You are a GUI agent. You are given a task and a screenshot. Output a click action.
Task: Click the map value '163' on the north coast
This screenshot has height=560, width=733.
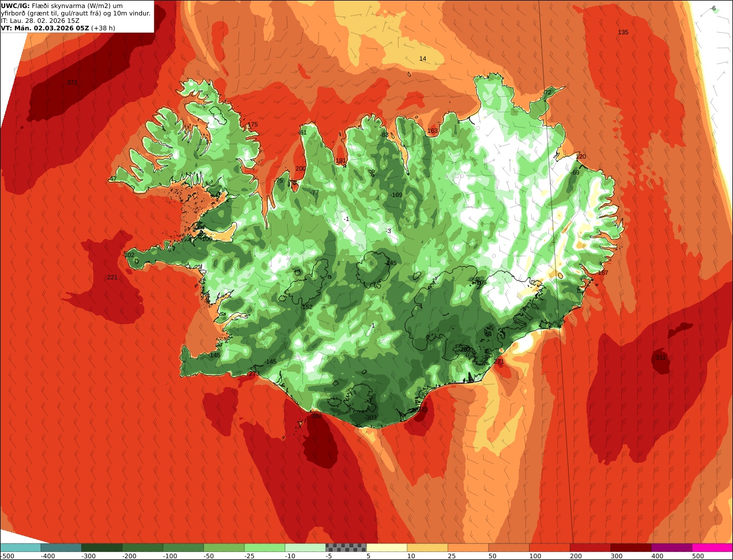[x=432, y=131]
